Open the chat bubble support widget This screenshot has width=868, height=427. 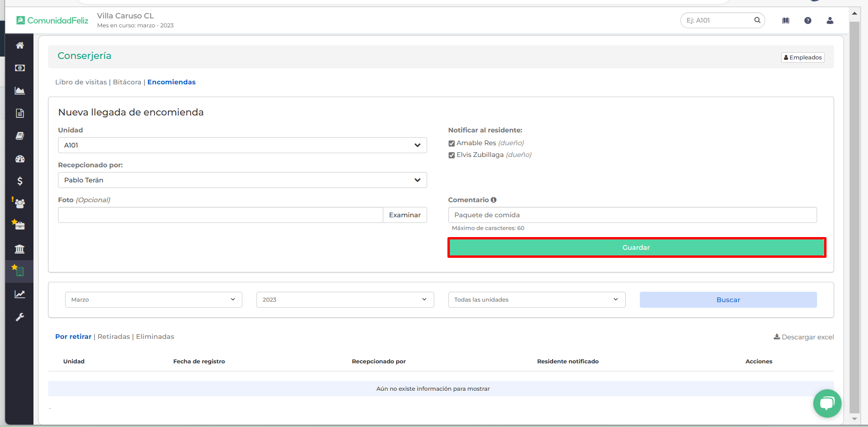click(x=827, y=403)
